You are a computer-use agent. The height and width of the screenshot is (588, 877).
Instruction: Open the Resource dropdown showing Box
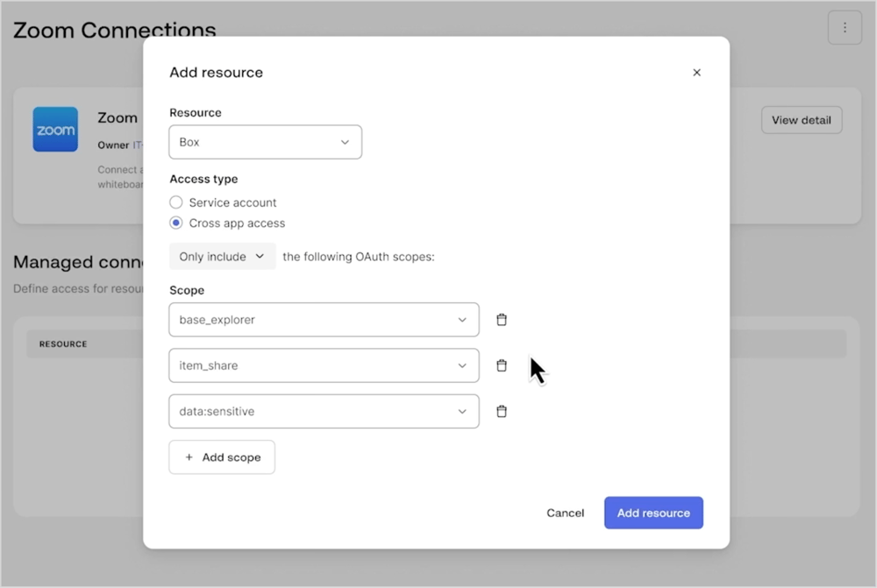pos(265,141)
